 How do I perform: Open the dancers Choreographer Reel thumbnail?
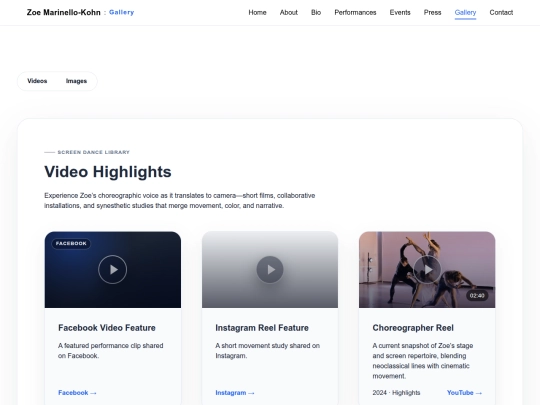[427, 269]
